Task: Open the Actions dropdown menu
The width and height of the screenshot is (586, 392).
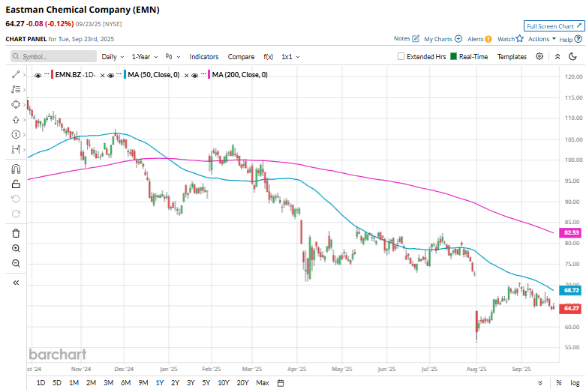Action: tap(542, 39)
